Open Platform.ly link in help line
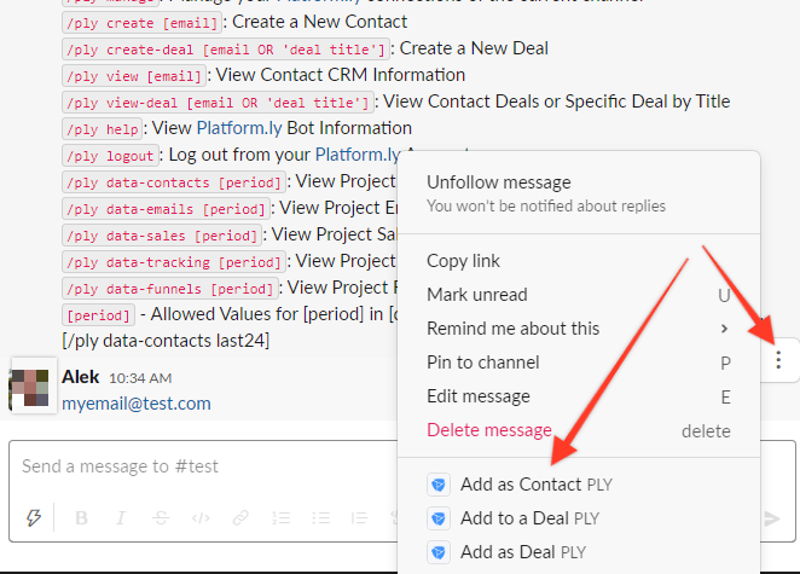800x574 pixels. (239, 128)
